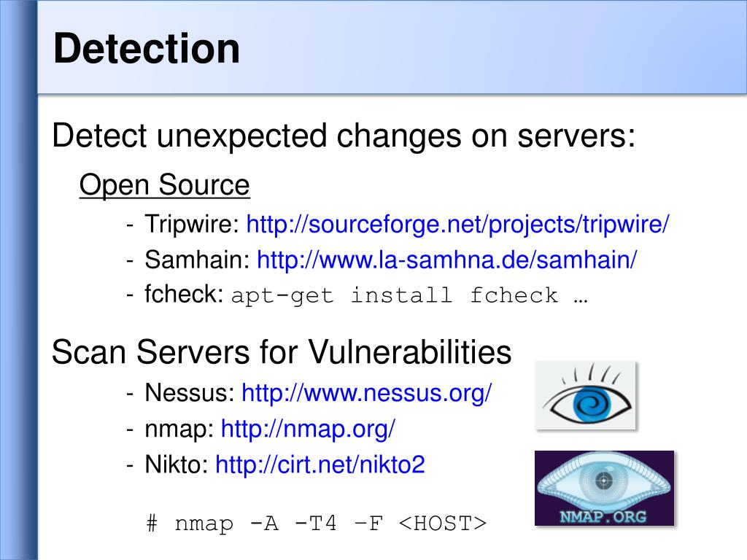Open the Tripwire sourceforge link

(x=457, y=224)
